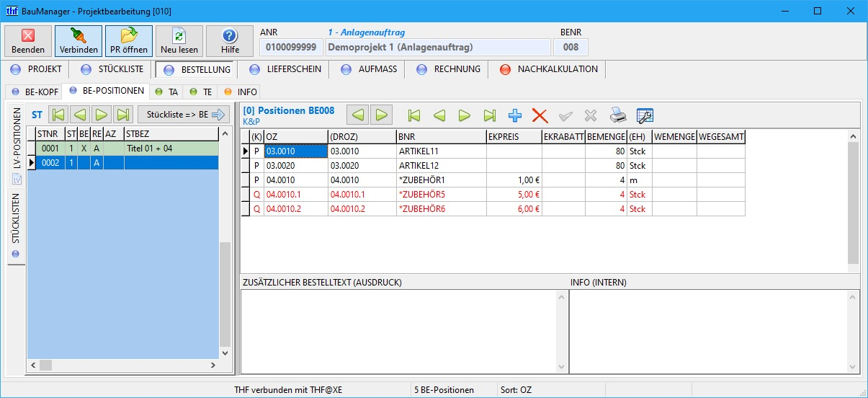Click ARTIKEL11 cell
The image size is (868, 398).
point(441,151)
